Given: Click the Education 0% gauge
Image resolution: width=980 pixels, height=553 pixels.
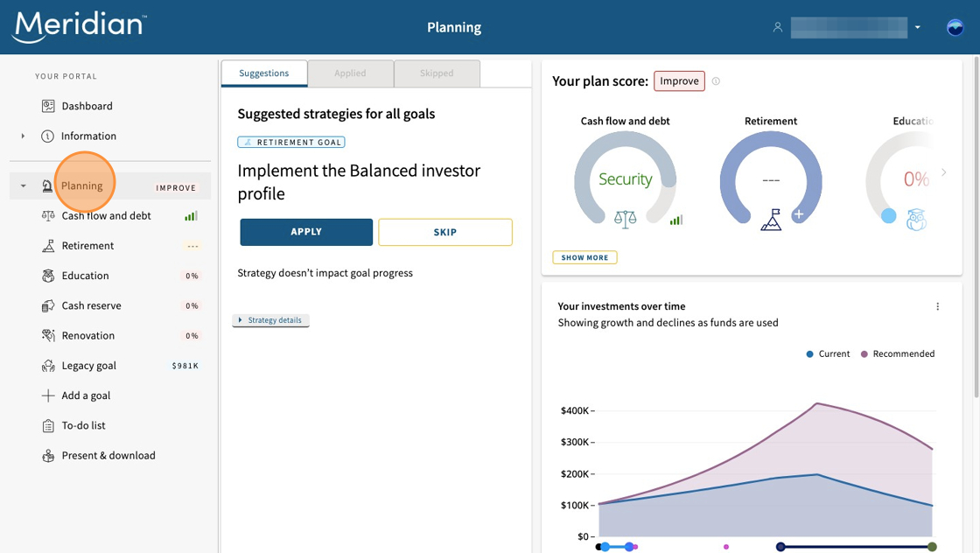Looking at the screenshot, I should point(900,180).
